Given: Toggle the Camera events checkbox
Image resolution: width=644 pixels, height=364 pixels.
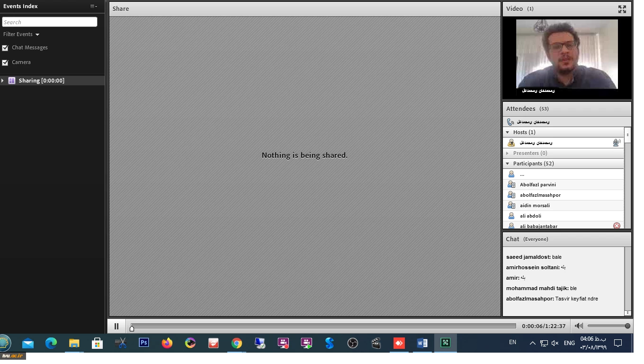Looking at the screenshot, I should point(5,63).
